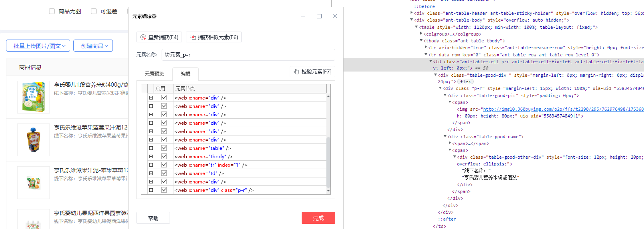Click the capture similar elements icon
The height and width of the screenshot is (229, 644).
(193, 37)
